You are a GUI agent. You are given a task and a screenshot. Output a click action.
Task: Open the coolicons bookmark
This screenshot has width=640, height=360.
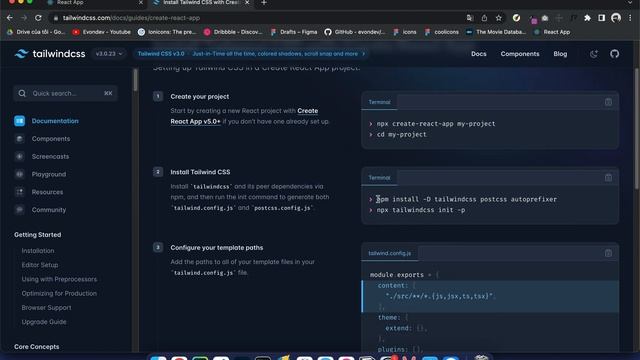click(442, 32)
